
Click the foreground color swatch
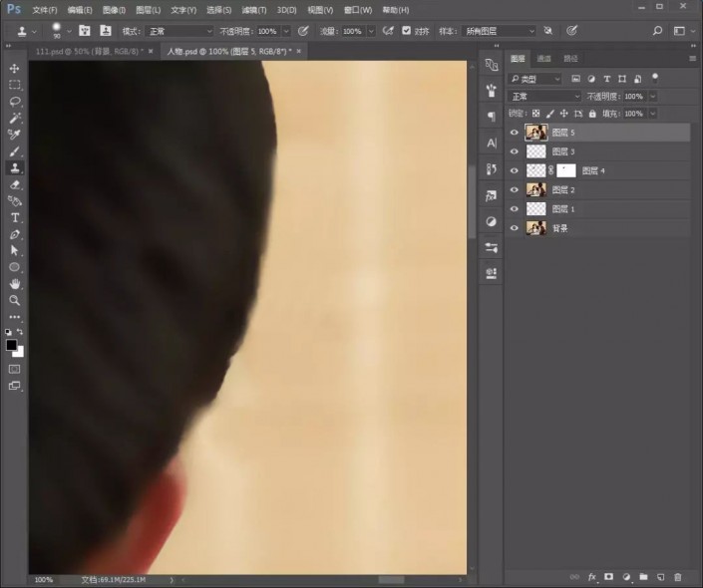point(11,345)
